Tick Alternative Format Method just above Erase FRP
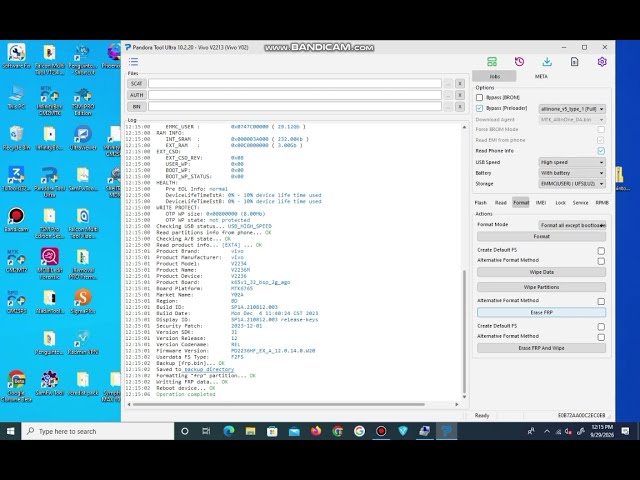640x480 pixels. 601,301
